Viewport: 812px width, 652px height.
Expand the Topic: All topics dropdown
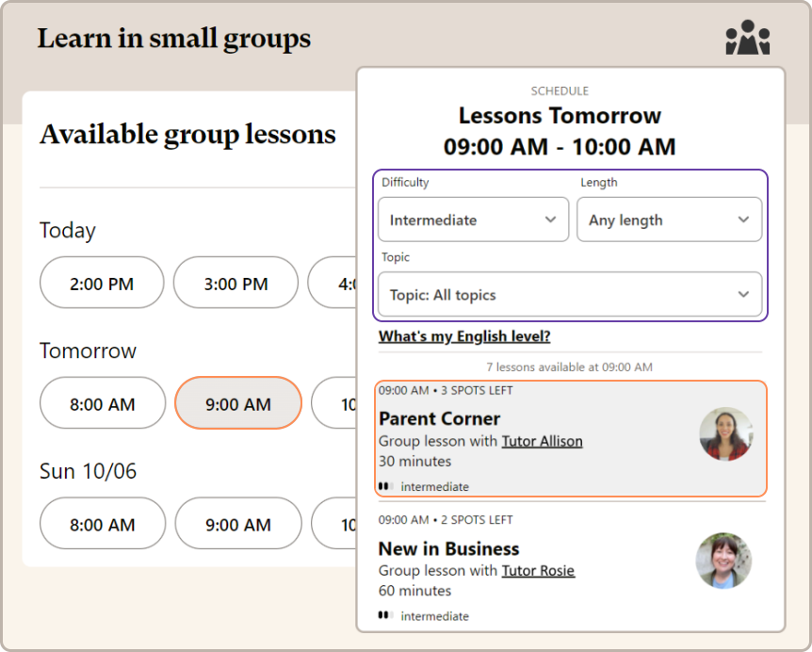click(569, 295)
